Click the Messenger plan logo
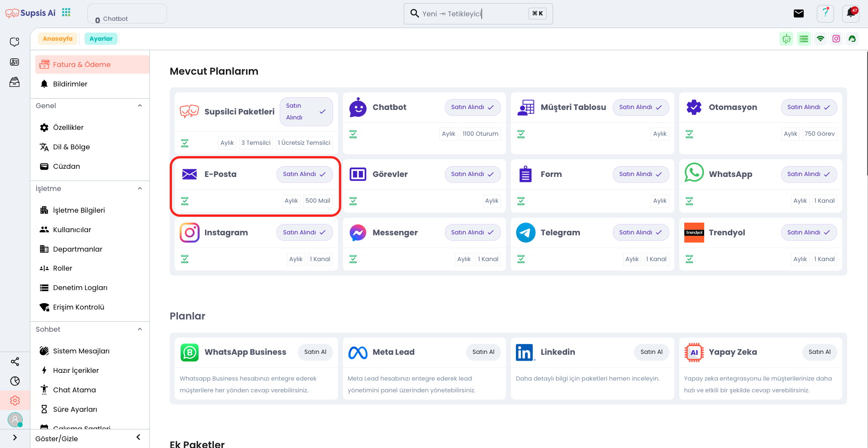 pos(358,233)
